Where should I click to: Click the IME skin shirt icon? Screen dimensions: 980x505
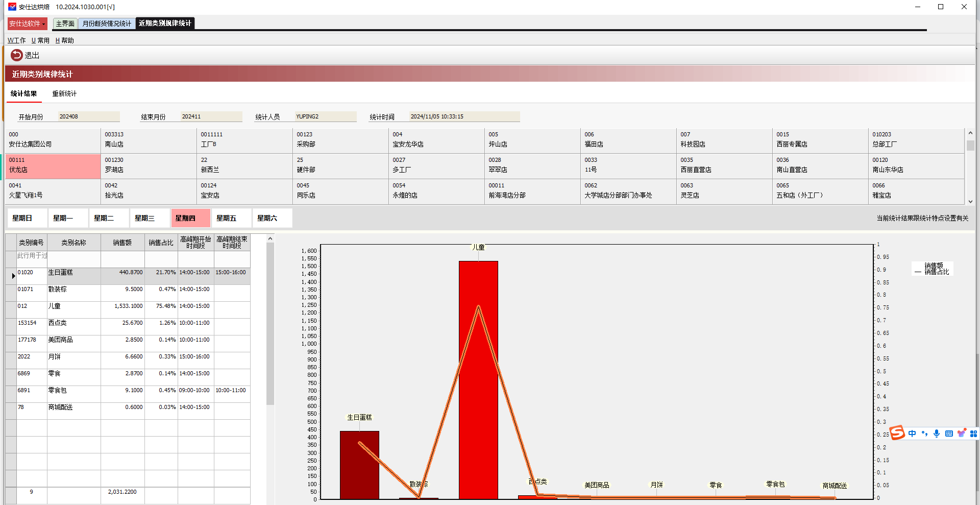click(x=962, y=433)
